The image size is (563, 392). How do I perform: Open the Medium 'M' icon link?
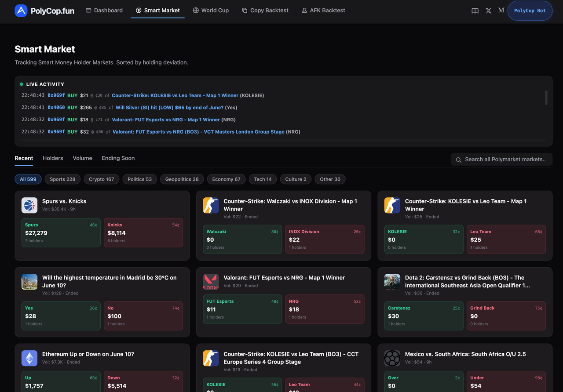[x=501, y=10]
